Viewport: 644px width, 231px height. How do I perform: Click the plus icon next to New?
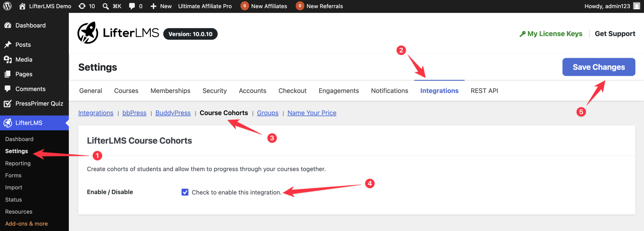(x=153, y=6)
